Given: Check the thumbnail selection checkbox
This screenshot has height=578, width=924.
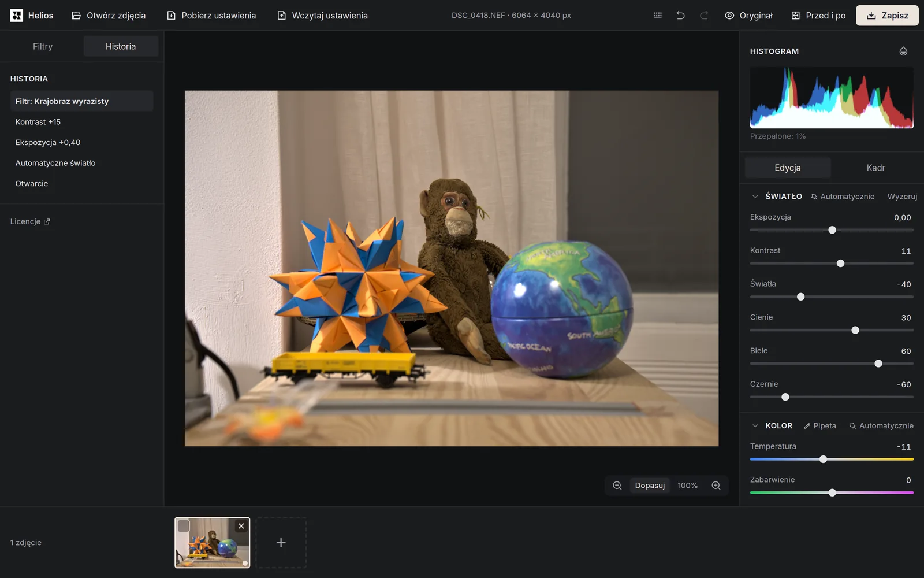Looking at the screenshot, I should coord(184,526).
